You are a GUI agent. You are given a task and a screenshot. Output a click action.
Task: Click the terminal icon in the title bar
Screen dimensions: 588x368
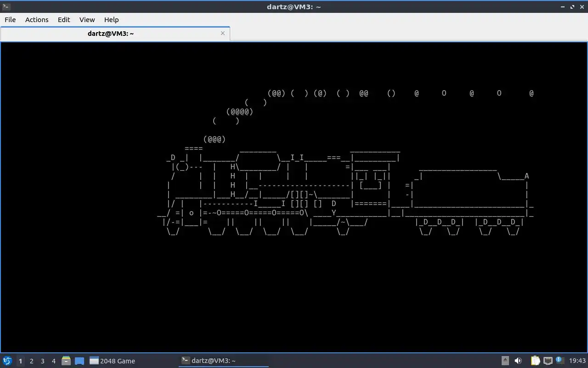[6, 6]
